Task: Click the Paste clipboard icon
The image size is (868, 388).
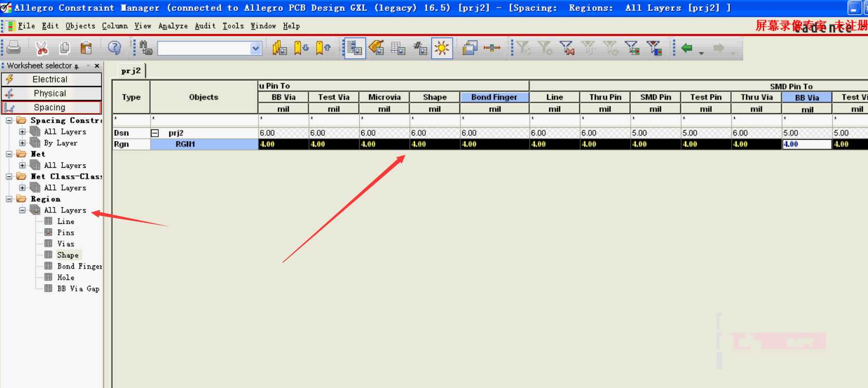Action: (x=86, y=48)
